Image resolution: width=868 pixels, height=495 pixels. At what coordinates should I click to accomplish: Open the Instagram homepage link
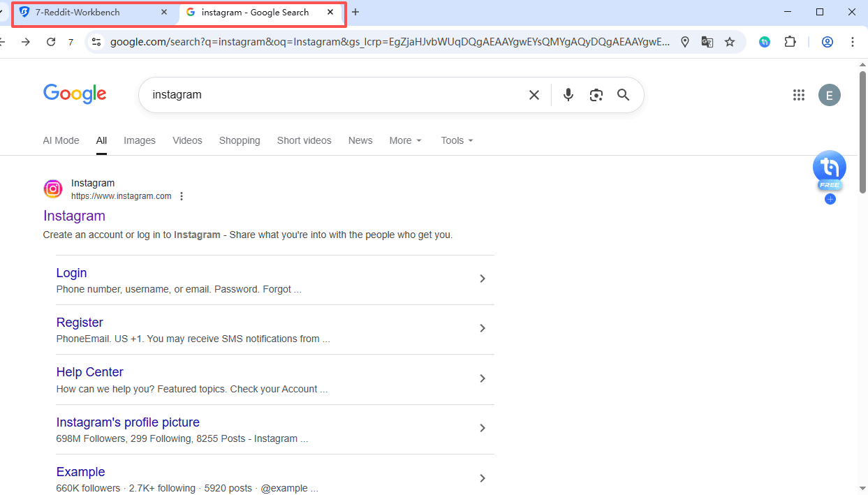74,216
